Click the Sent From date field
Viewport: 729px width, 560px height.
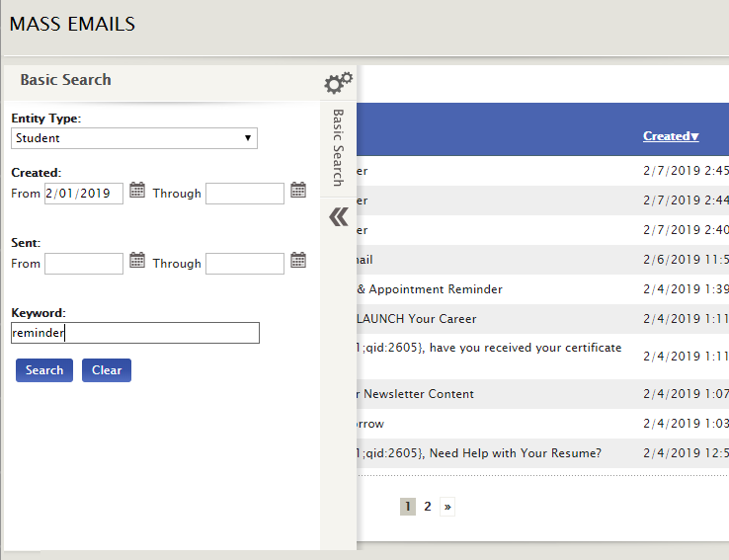tap(84, 264)
